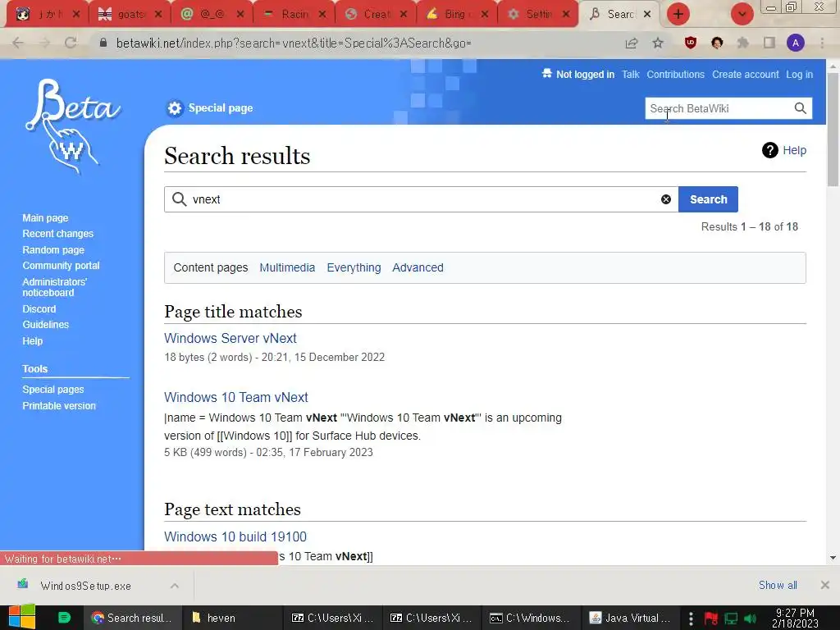Click the network monitor tray icon
Screen dimensions: 840x630
pos(731,619)
